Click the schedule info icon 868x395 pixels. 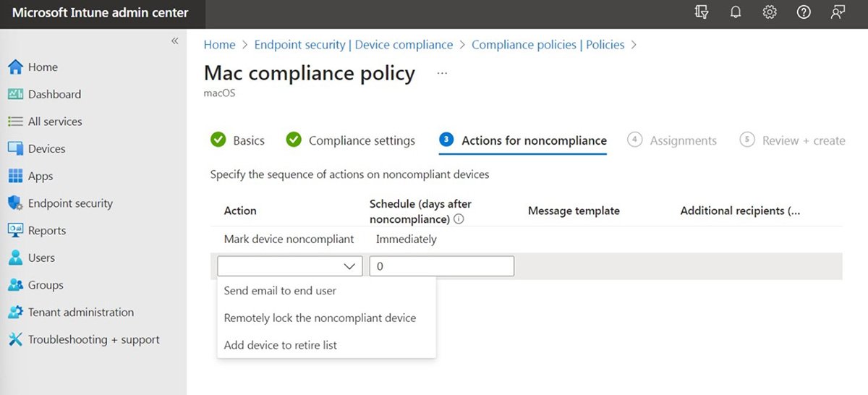pyautogui.click(x=459, y=219)
